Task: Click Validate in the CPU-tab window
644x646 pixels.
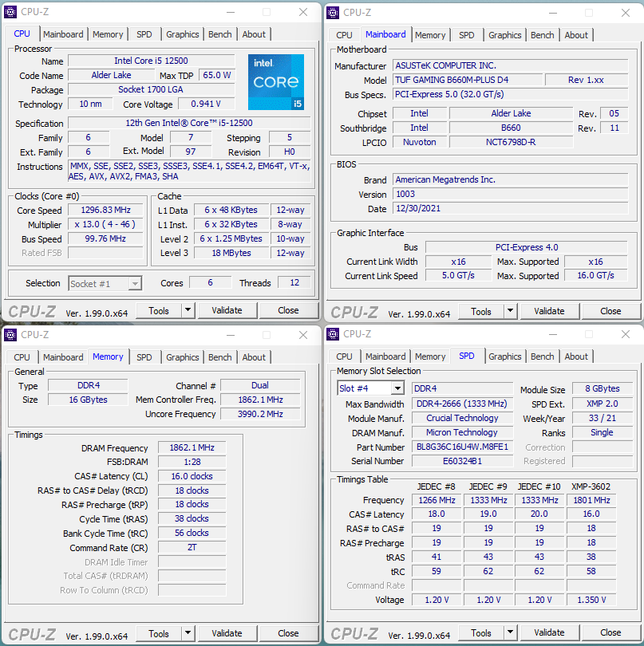Action: click(227, 310)
